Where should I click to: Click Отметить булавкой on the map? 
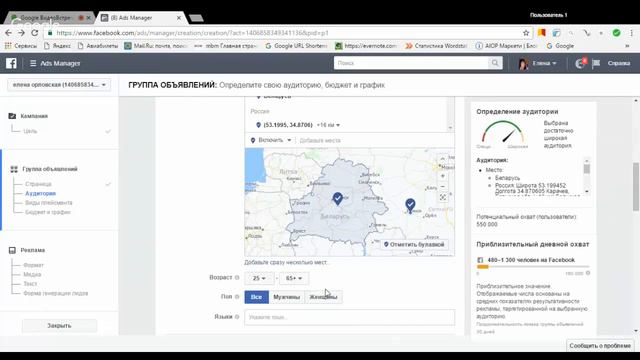[414, 244]
